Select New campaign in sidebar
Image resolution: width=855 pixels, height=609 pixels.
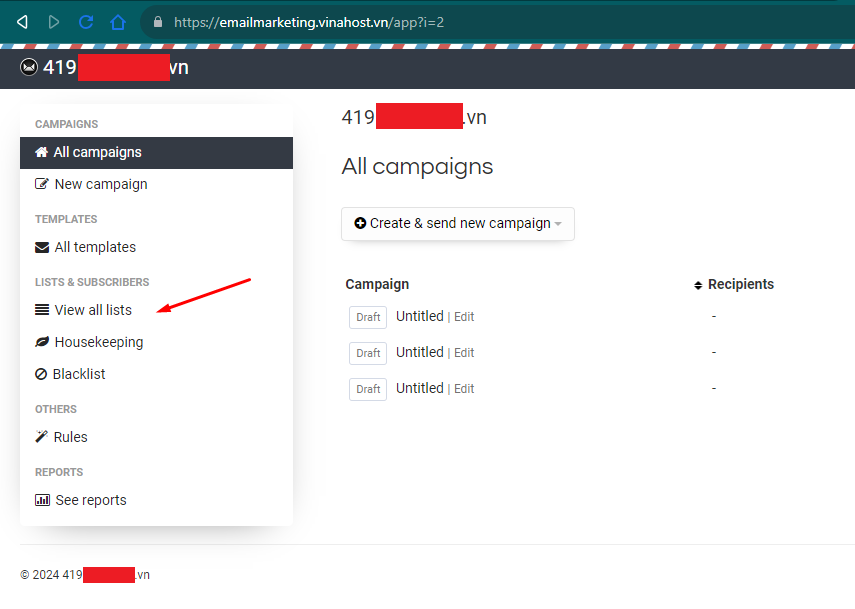click(x=100, y=184)
